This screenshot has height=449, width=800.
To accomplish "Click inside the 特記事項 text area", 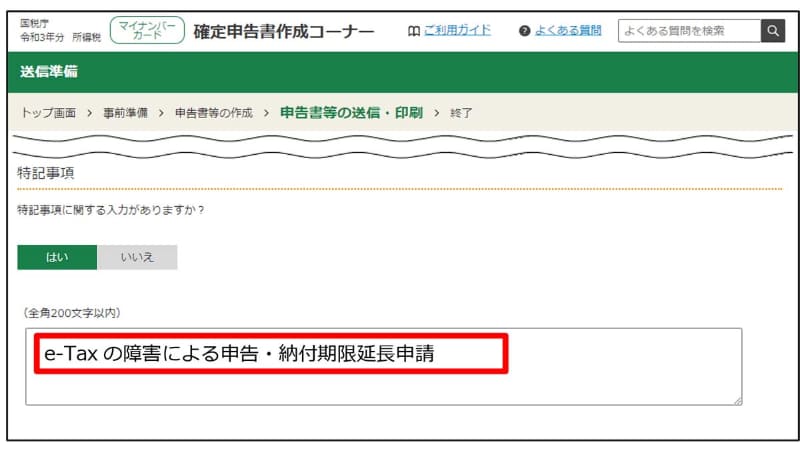I will 384,367.
